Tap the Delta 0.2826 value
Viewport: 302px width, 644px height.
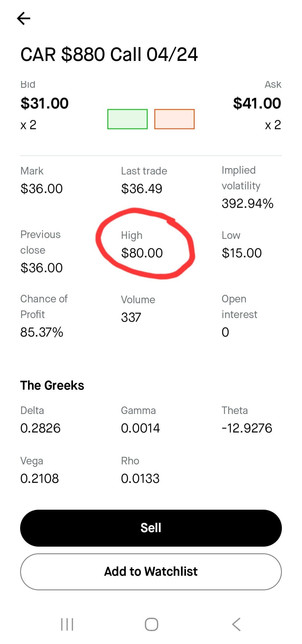[41, 428]
